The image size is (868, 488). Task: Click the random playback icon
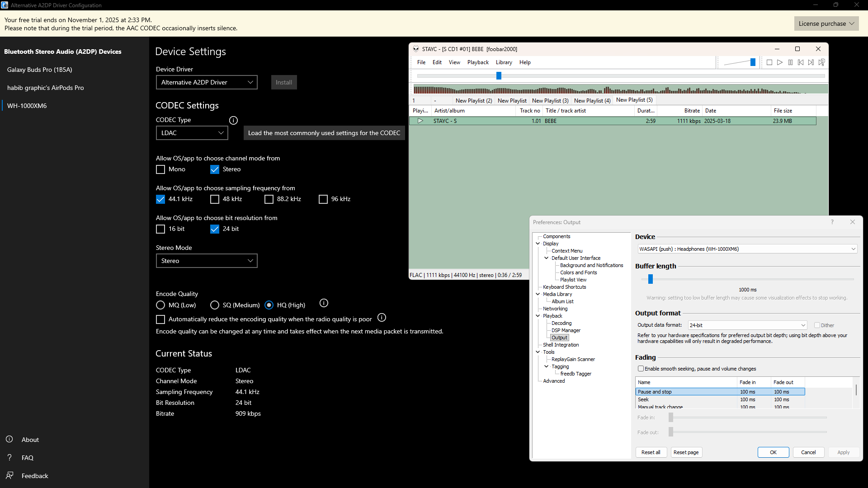click(822, 62)
